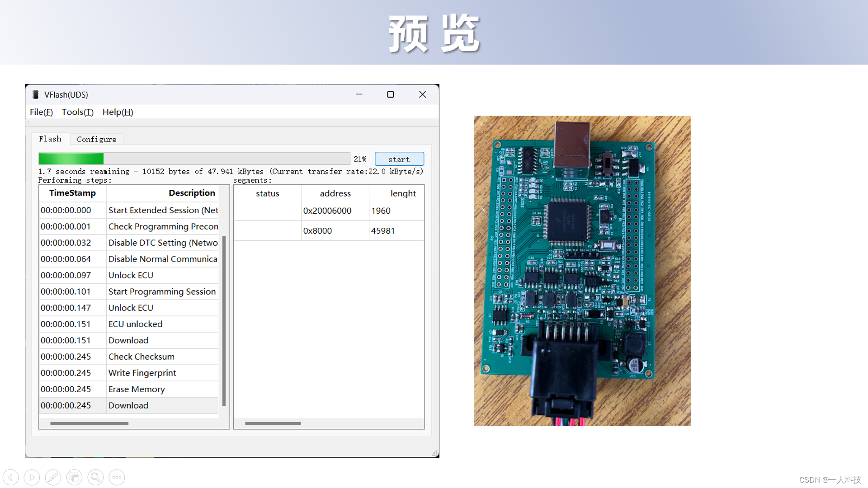Select the pen annotation tool
Viewport: 868px width, 488px height.
click(53, 477)
